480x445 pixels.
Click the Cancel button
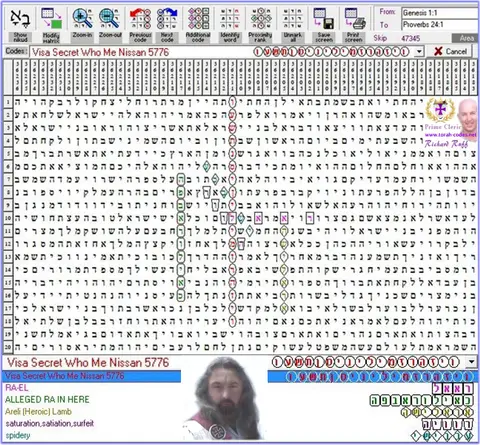click(x=450, y=51)
